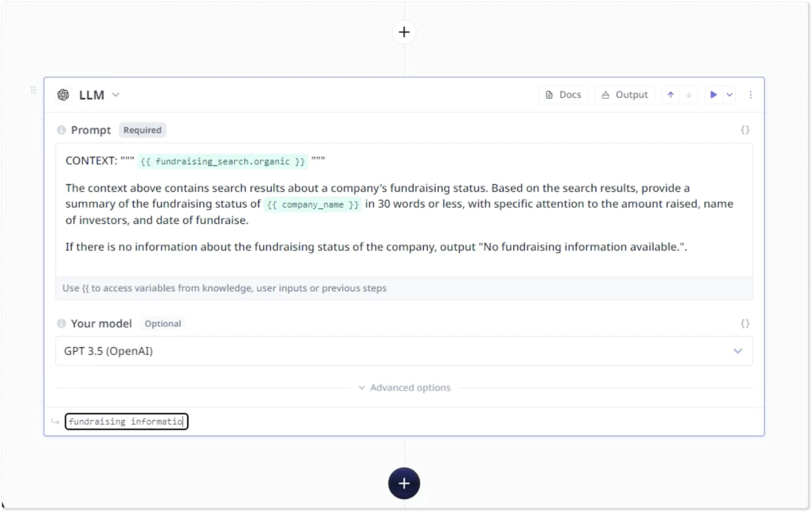Click the fundraising_search.organic variable chip

click(223, 161)
